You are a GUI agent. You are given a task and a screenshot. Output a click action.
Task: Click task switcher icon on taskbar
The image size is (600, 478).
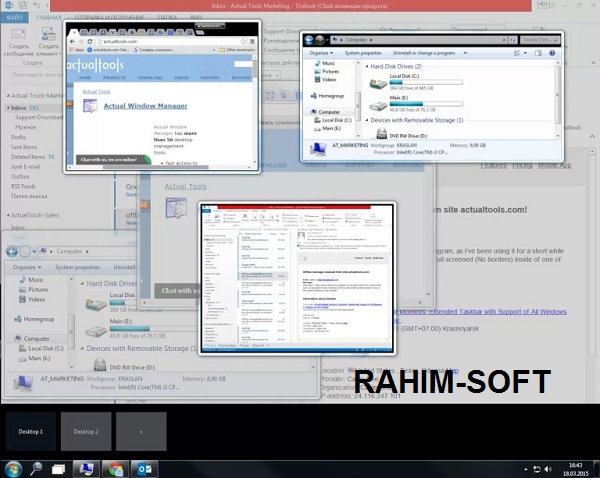pyautogui.click(x=58, y=469)
